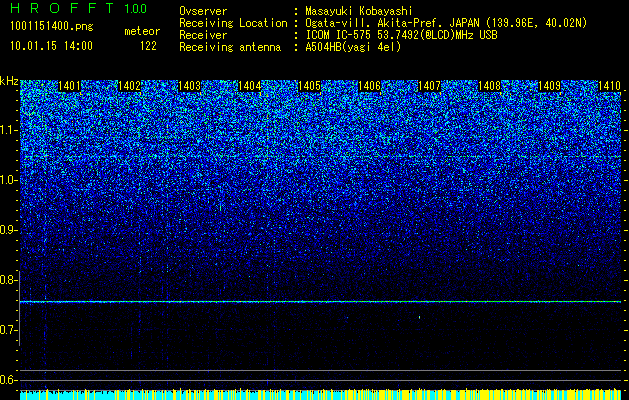This screenshot has height=400, width=629.
Task: Click the kHz axis unit label
Action: tap(9, 81)
